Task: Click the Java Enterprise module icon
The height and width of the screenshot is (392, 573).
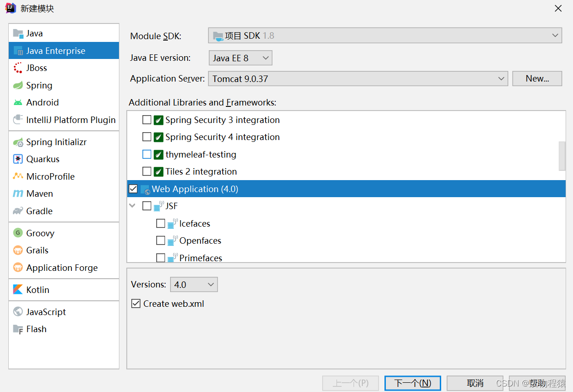Action: pyautogui.click(x=18, y=51)
